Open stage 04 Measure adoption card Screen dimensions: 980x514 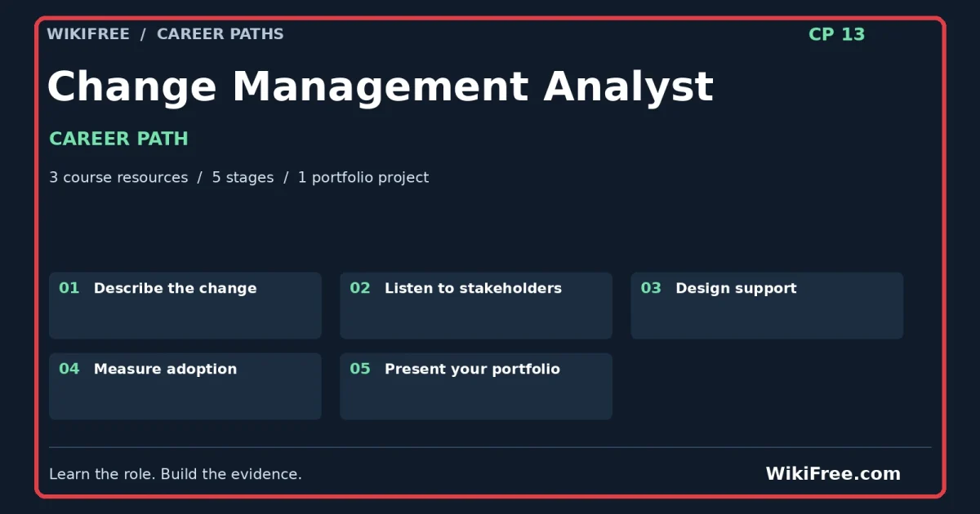click(x=185, y=387)
